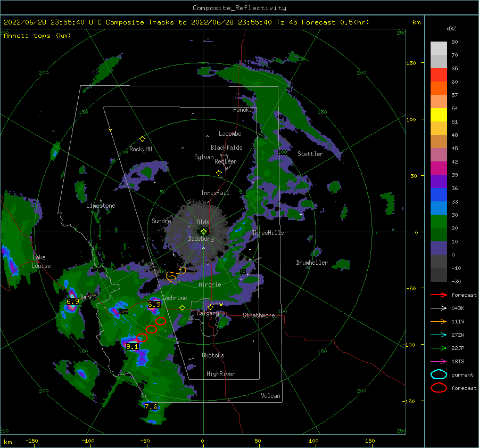The height and width of the screenshot is (448, 479).
Task: Click the 'Annot: tops (km)' annotation text
Action: point(37,36)
